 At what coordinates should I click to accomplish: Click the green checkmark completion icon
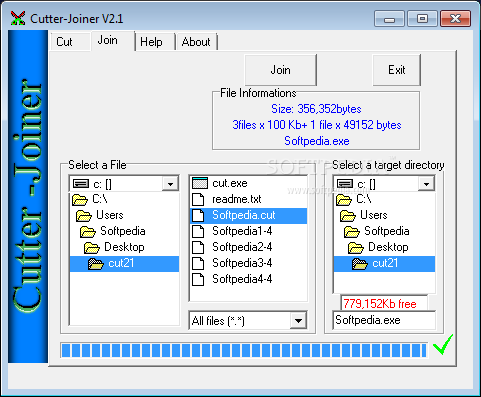[x=443, y=345]
